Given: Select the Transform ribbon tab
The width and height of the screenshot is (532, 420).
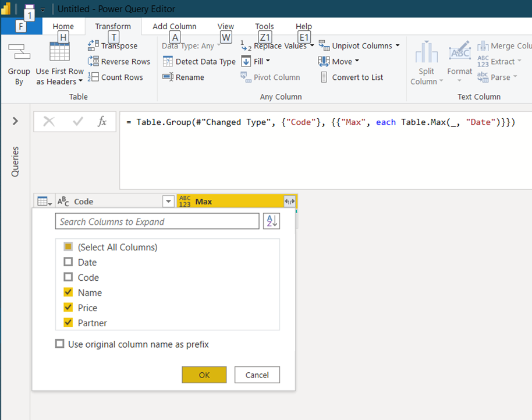Looking at the screenshot, I should (x=113, y=26).
